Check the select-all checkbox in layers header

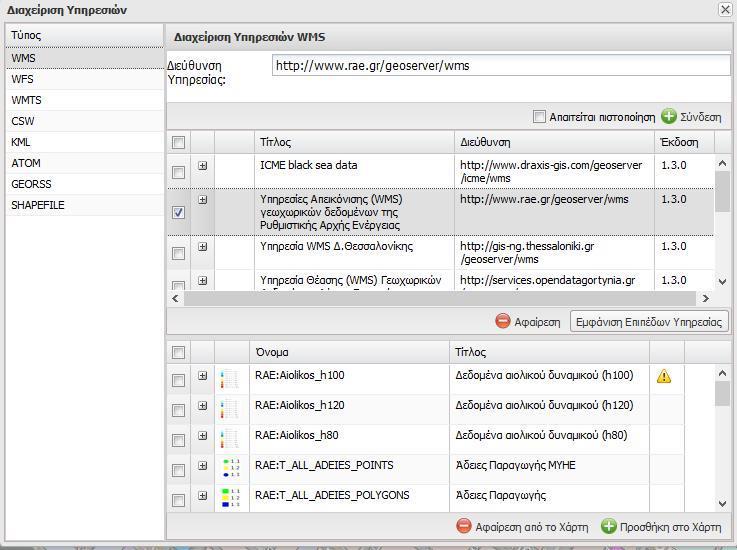[178, 353]
